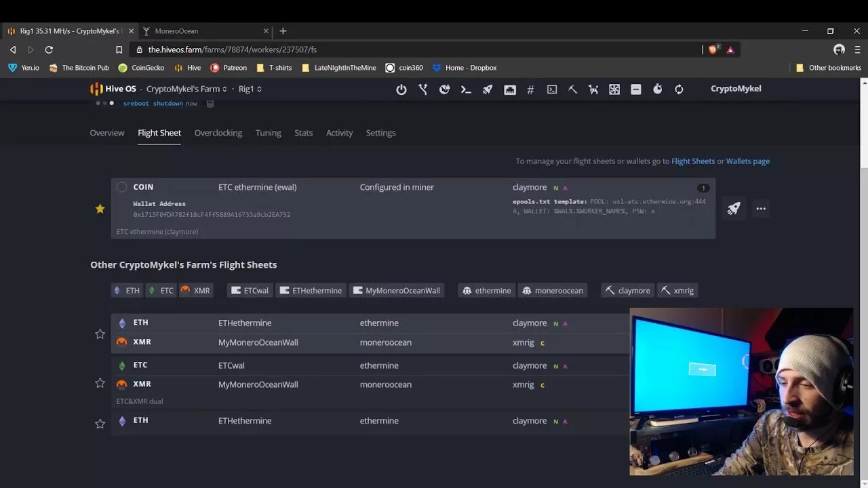Click the pickaxe miner icon in toolbar
Screen dimensions: 868x488
(573, 89)
